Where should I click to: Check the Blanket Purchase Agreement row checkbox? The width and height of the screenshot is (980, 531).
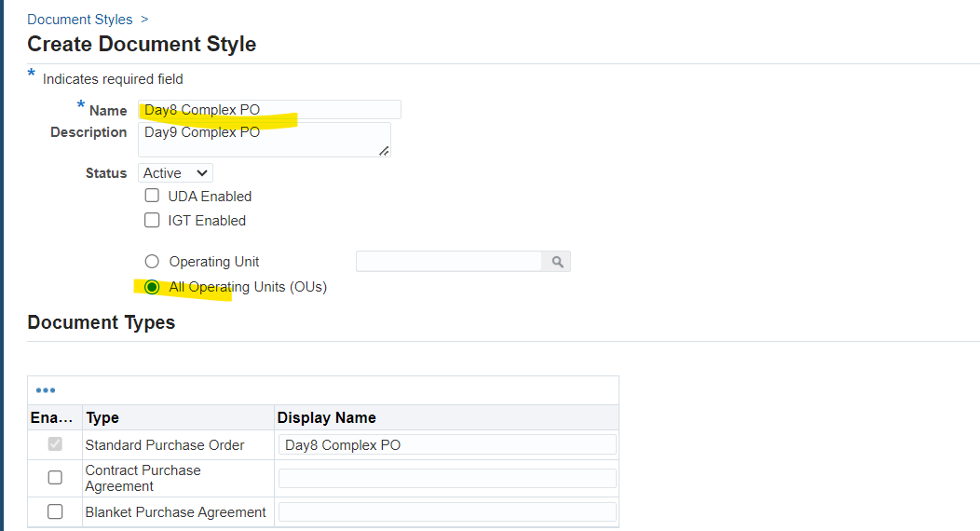pyautogui.click(x=55, y=511)
